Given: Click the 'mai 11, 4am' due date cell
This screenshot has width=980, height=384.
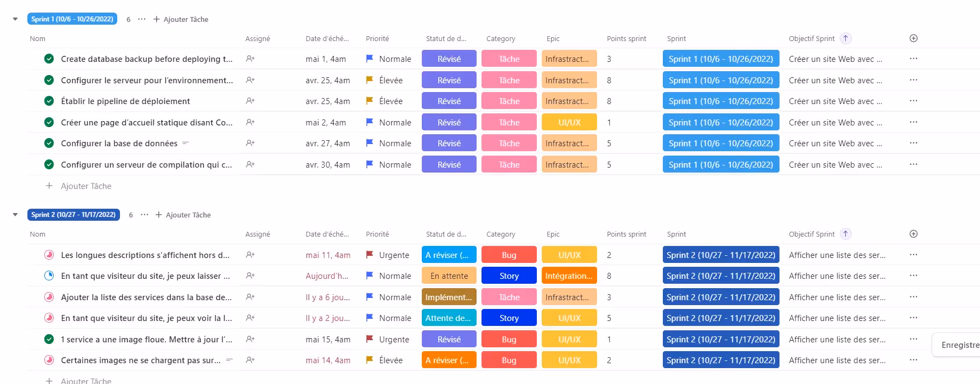Looking at the screenshot, I should point(328,255).
